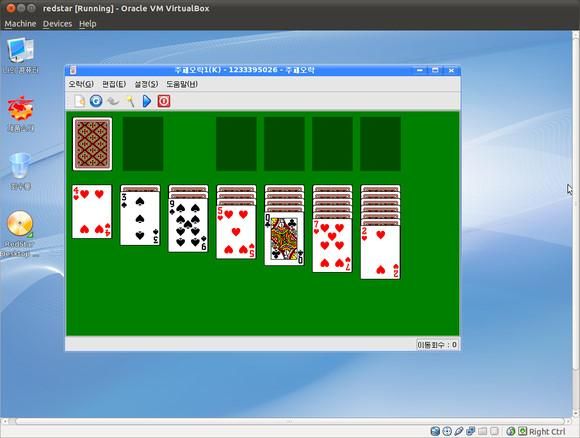The width and height of the screenshot is (580, 438).
Task: Open the VirtualBox Help menu
Action: [x=88, y=24]
